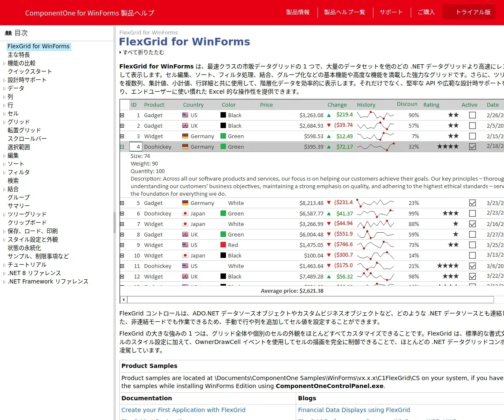The width and height of the screenshot is (504, 420).
Task: Select 状態の永続化 in the contents tree
Action: point(24,248)
